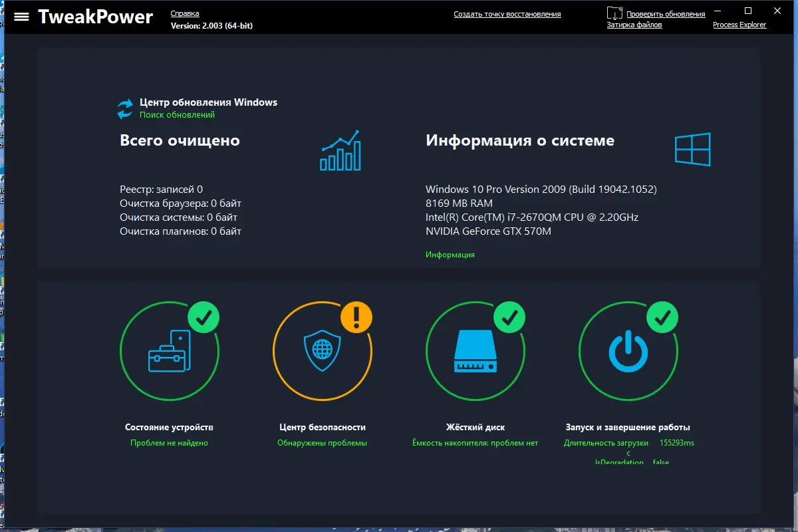Click green checkmark on hard disk
This screenshot has width=798, height=532.
click(509, 317)
